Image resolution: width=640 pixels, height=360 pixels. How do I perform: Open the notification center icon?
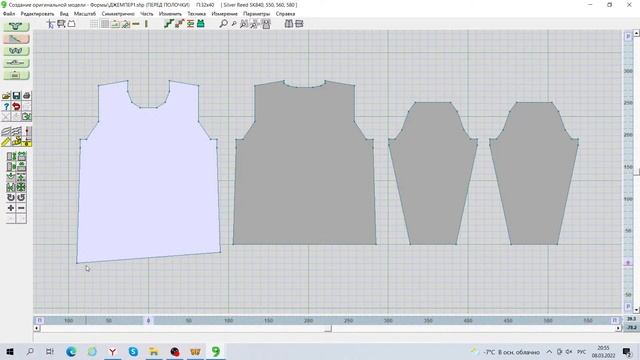[x=627, y=351]
